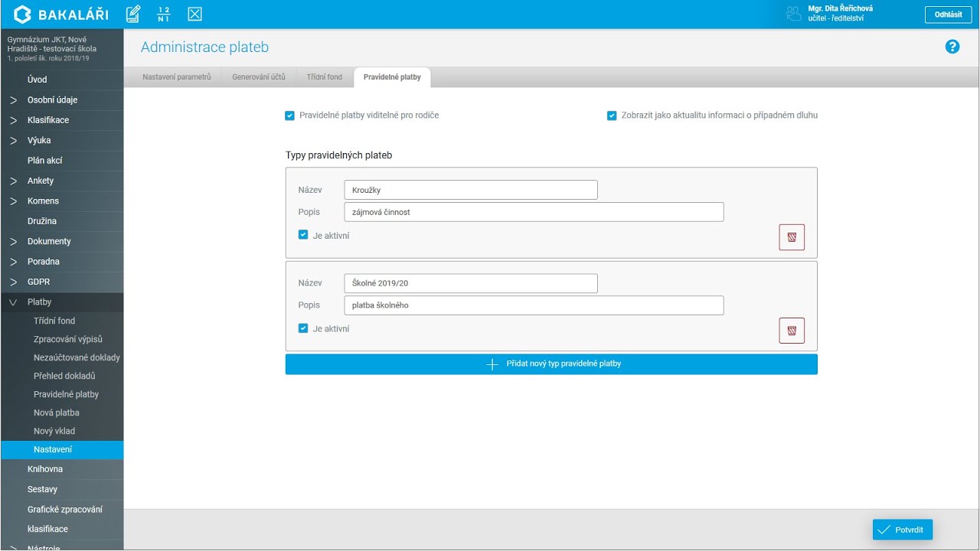The width and height of the screenshot is (980, 551).
Task: Open the 12 N1 grading icon
Action: 163,14
